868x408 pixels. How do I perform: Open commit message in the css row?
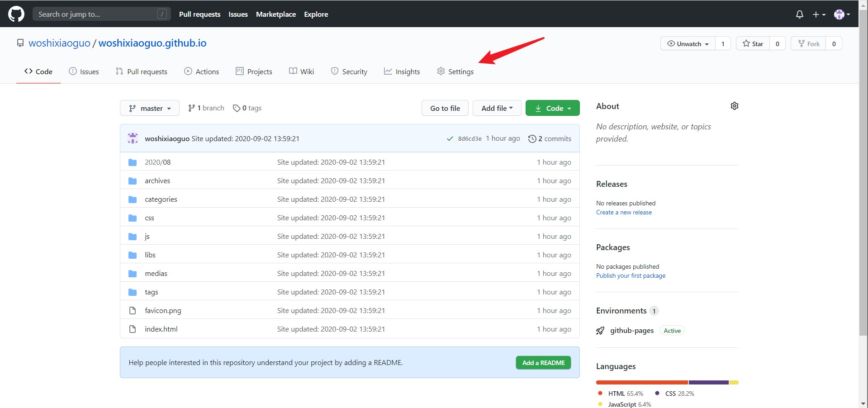pos(331,218)
